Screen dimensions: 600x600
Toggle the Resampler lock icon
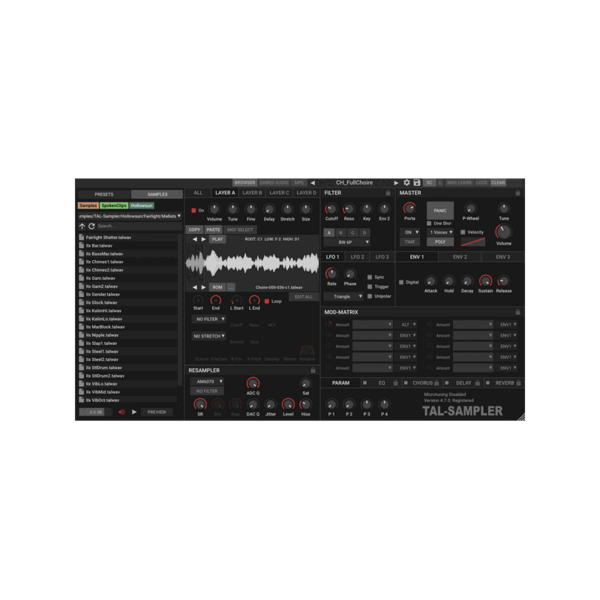click(313, 370)
